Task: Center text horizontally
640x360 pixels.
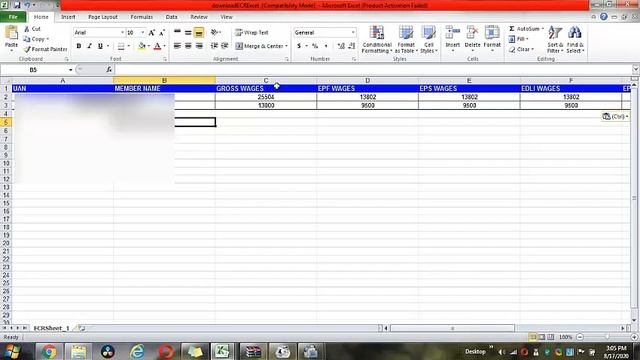Action: tap(188, 46)
